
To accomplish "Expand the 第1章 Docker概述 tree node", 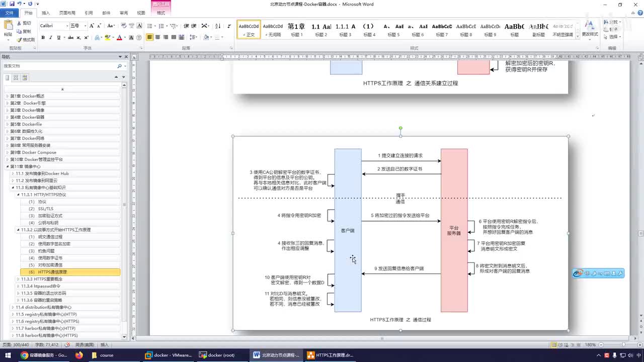I will click(x=7, y=96).
